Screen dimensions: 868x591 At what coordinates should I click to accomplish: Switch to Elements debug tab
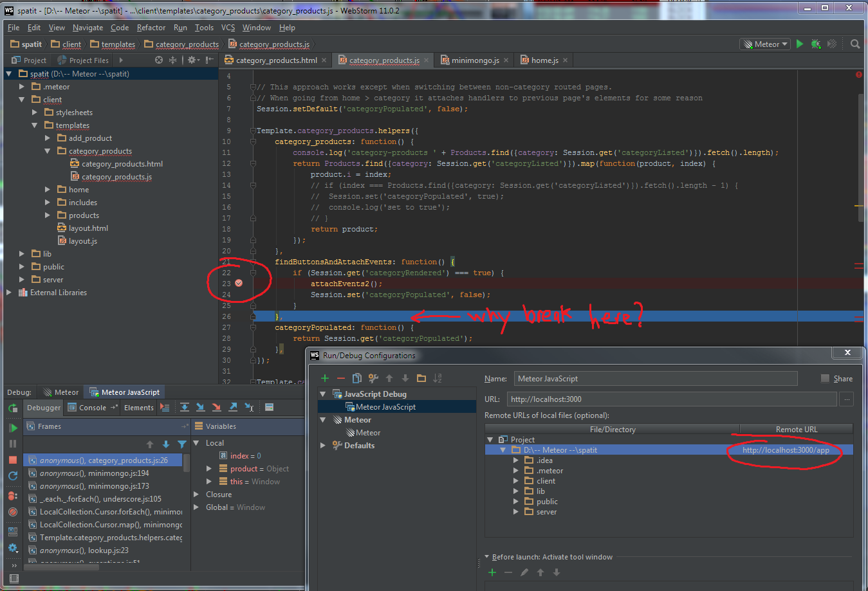(x=139, y=408)
